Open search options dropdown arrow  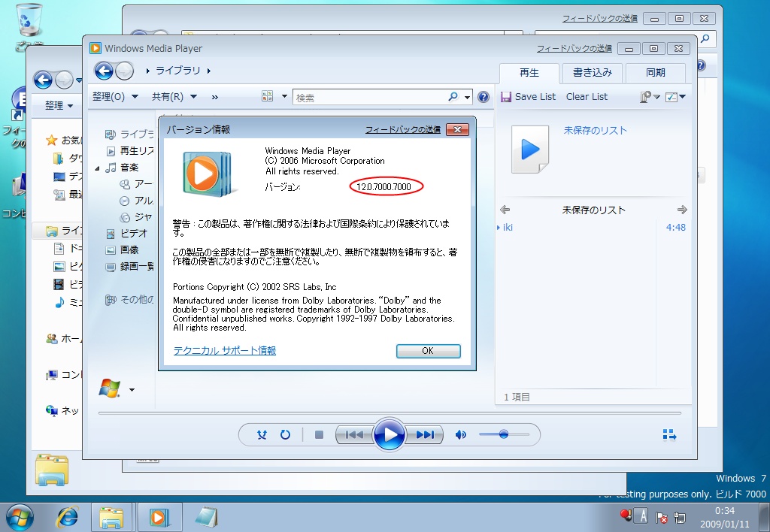click(467, 97)
